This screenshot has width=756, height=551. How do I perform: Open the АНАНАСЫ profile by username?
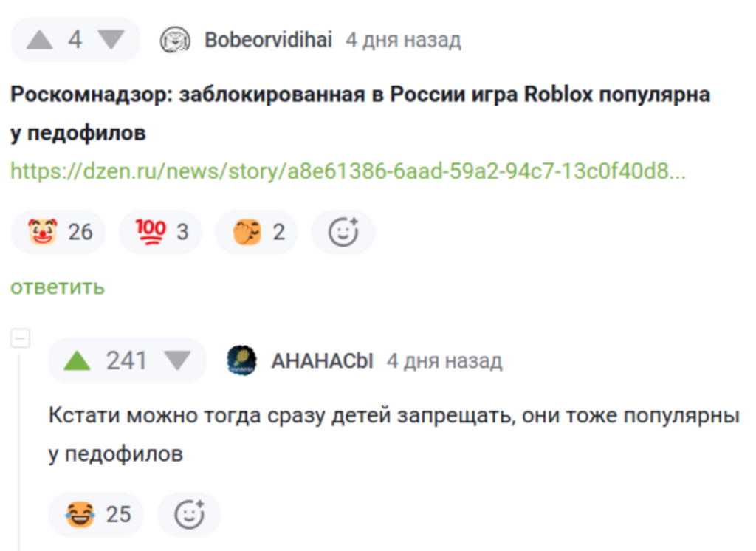tap(322, 360)
